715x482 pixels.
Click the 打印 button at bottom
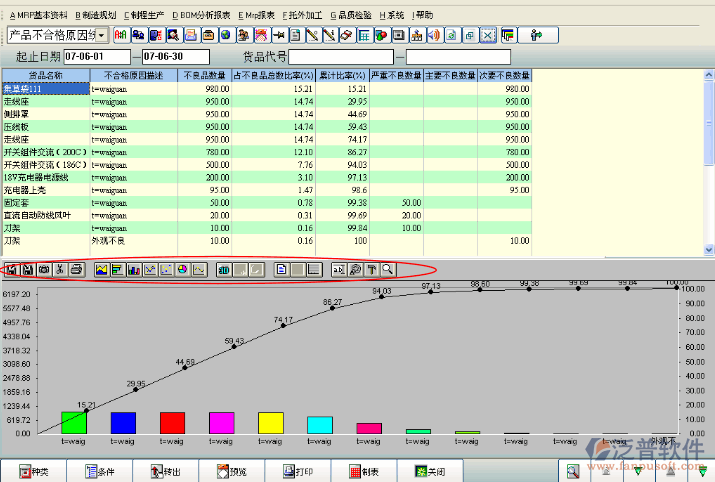click(300, 471)
